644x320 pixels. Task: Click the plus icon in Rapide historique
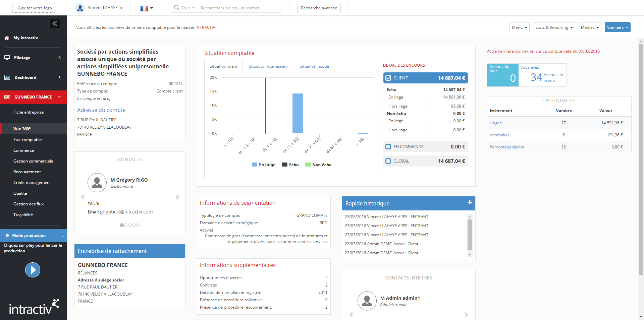tap(470, 202)
